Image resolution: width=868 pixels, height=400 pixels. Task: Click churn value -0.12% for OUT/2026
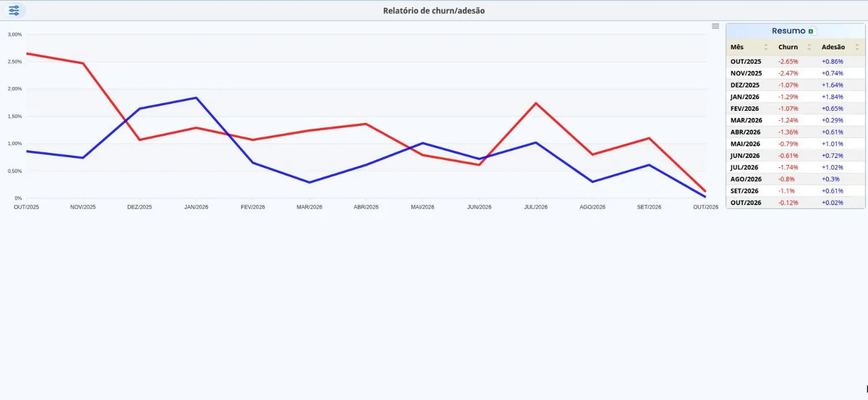click(x=788, y=203)
